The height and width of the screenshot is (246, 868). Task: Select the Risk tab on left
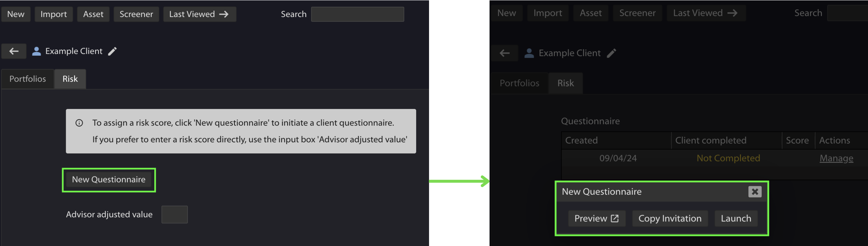70,79
